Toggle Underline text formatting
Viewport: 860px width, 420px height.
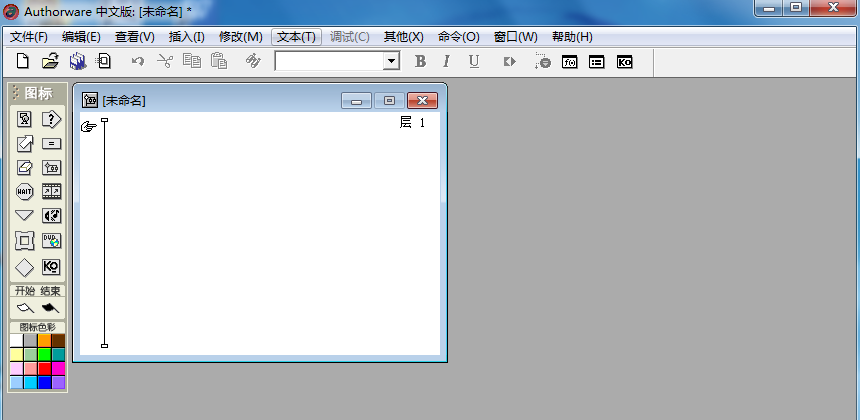pyautogui.click(x=474, y=62)
